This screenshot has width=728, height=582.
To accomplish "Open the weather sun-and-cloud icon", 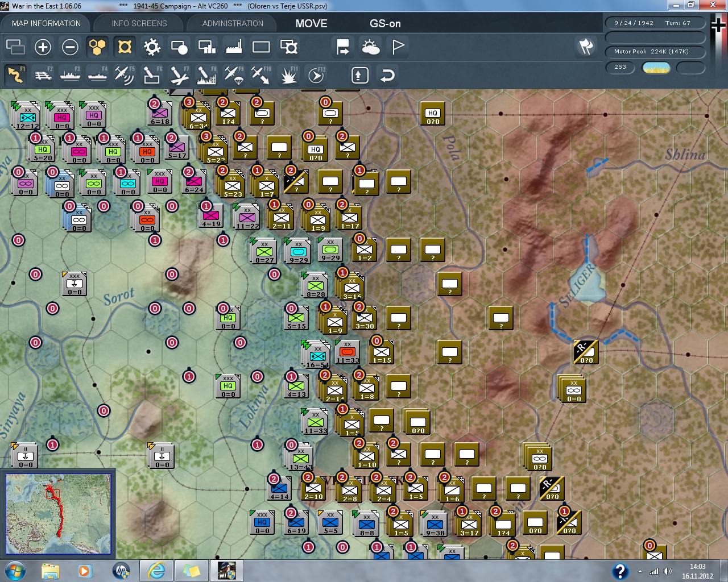I will click(x=370, y=47).
